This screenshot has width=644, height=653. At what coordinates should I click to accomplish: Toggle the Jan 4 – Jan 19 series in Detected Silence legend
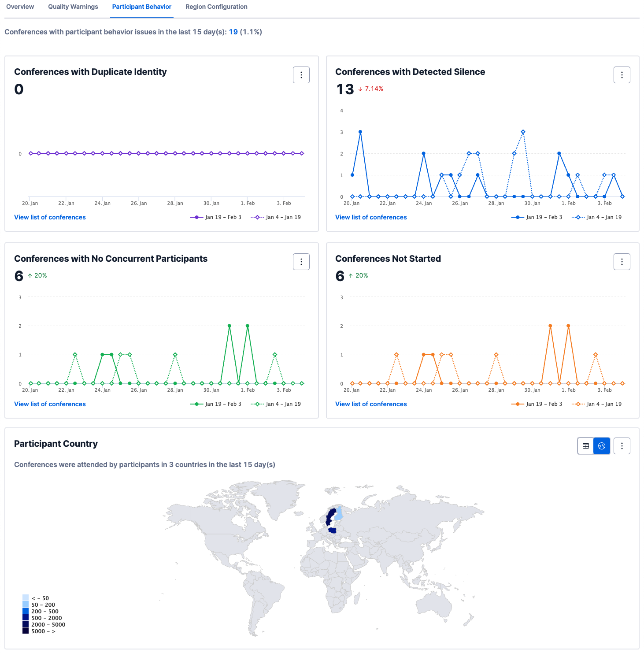click(603, 217)
